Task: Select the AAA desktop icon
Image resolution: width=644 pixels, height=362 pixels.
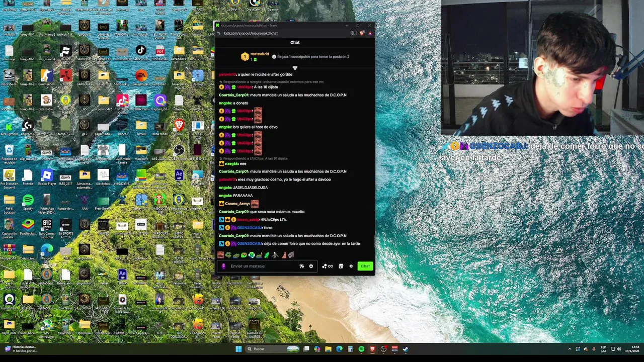Action: (85, 203)
